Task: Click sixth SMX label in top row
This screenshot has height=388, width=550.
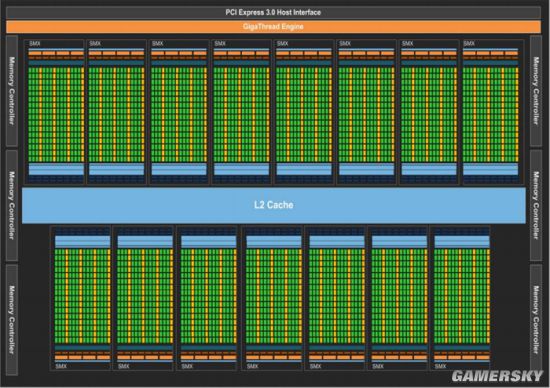Action: click(345, 44)
